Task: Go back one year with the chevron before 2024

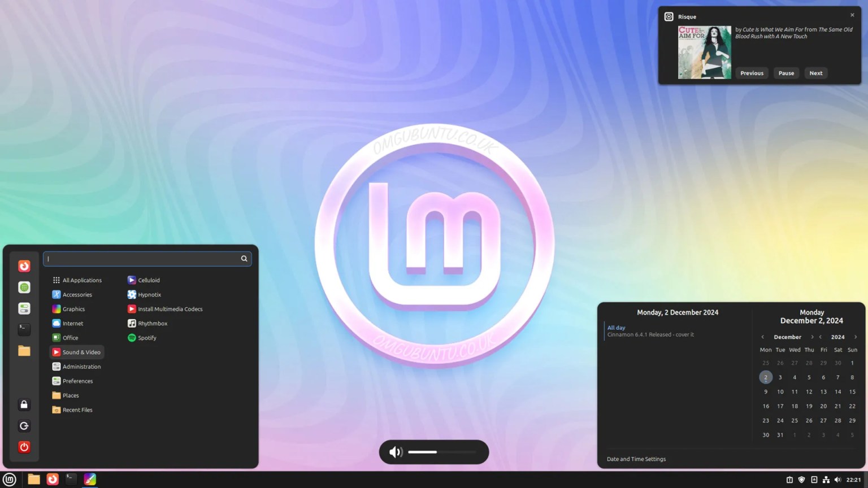Action: 821,337
